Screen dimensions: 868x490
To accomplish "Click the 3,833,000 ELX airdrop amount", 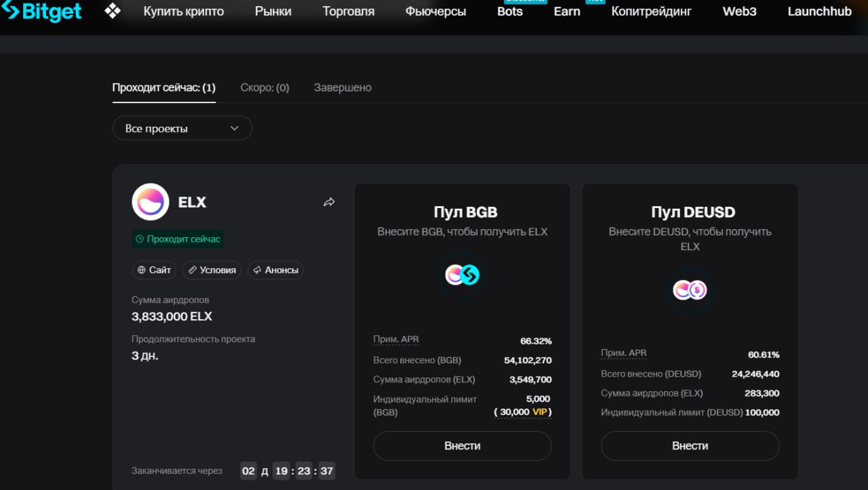I will (172, 317).
